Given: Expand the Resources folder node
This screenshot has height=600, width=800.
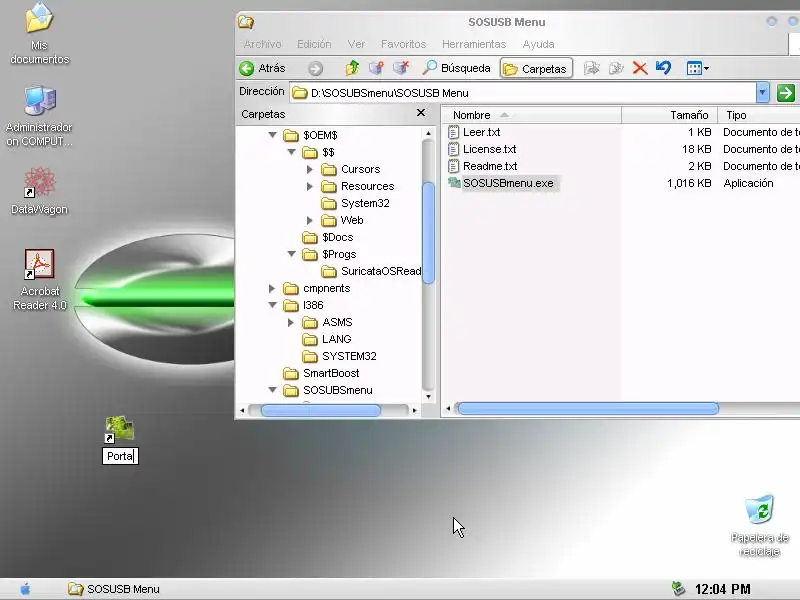Looking at the screenshot, I should pos(310,186).
